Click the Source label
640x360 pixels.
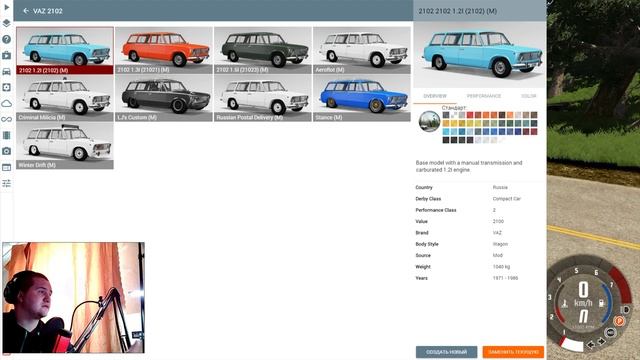click(423, 256)
